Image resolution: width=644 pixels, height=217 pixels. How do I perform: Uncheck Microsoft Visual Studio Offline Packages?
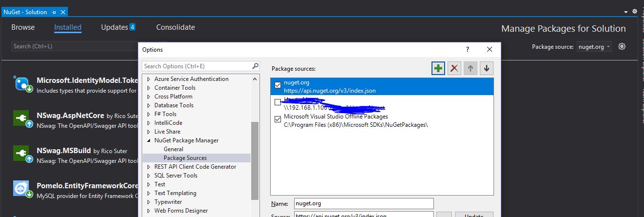coord(278,119)
